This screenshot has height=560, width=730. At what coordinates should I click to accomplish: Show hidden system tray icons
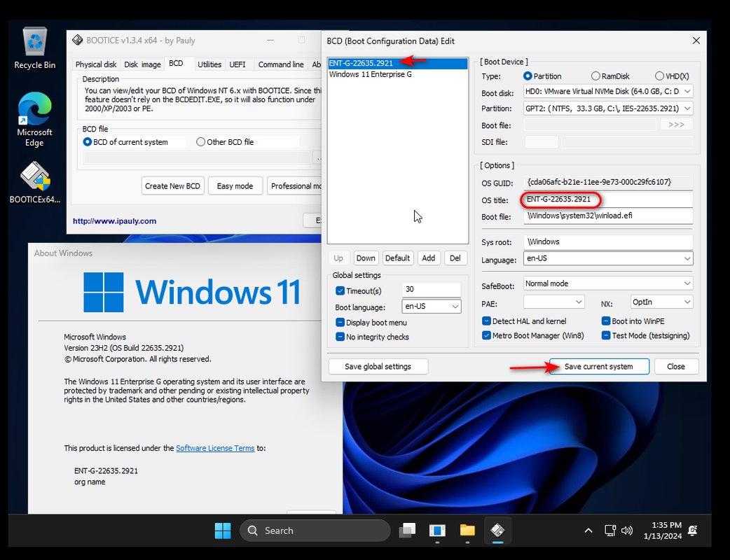coord(588,531)
